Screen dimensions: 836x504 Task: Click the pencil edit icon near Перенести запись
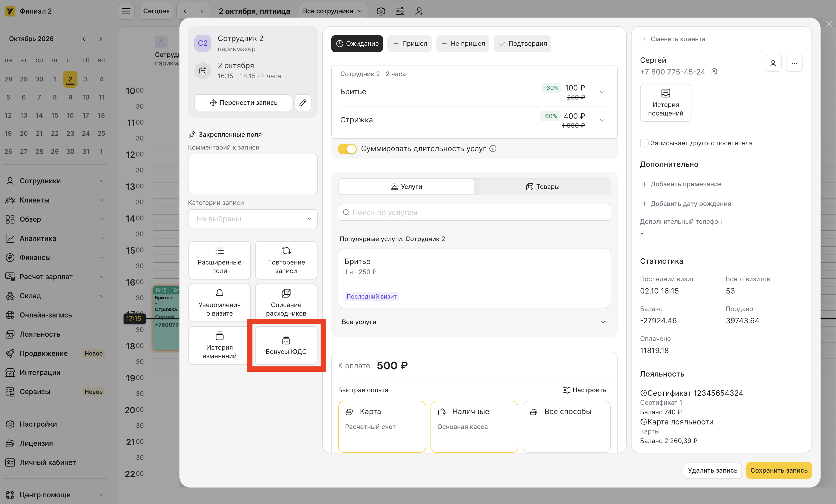[303, 102]
